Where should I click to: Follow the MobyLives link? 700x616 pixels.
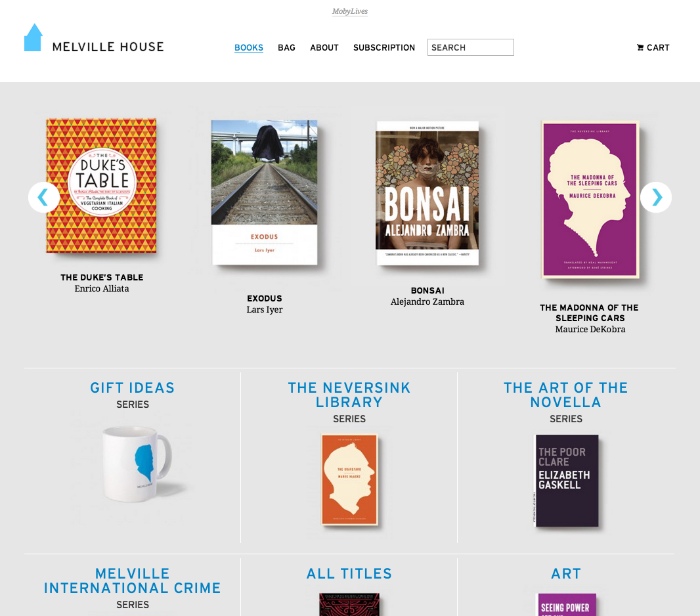[x=350, y=11]
